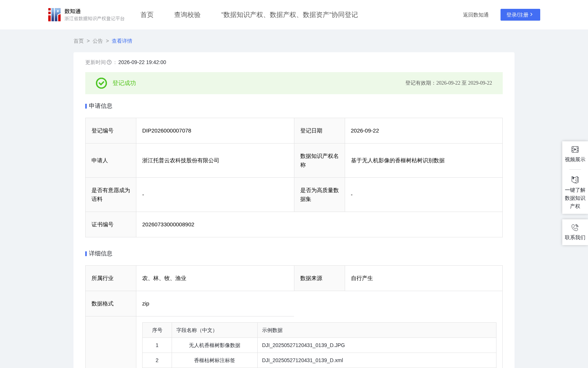Click the 联系我们 label
This screenshot has height=368, width=588.
point(575,237)
